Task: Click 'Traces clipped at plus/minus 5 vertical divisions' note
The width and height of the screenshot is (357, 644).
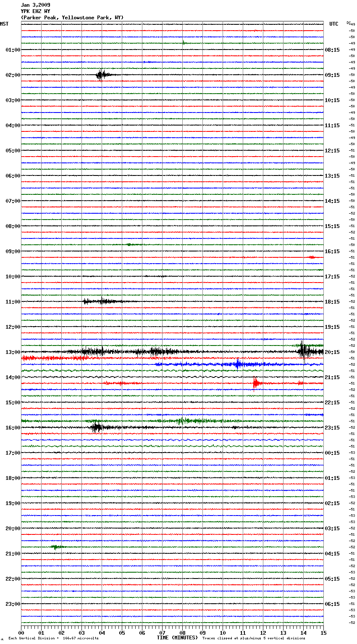Action: [x=254, y=638]
